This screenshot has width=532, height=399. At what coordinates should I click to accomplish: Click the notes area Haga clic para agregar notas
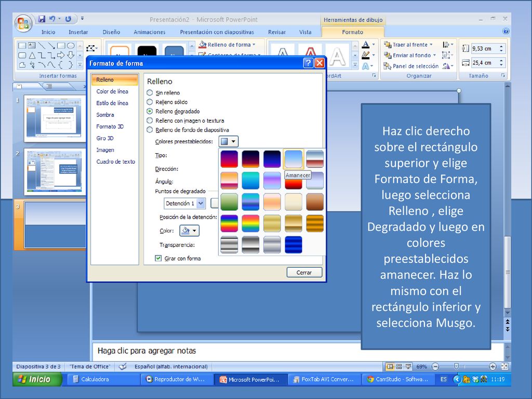(147, 351)
